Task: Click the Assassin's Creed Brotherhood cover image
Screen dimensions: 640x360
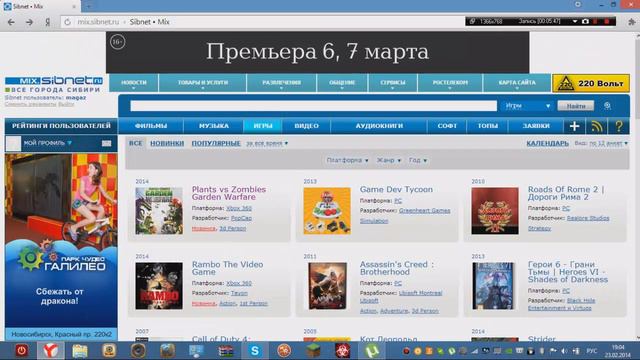Action: (x=327, y=286)
